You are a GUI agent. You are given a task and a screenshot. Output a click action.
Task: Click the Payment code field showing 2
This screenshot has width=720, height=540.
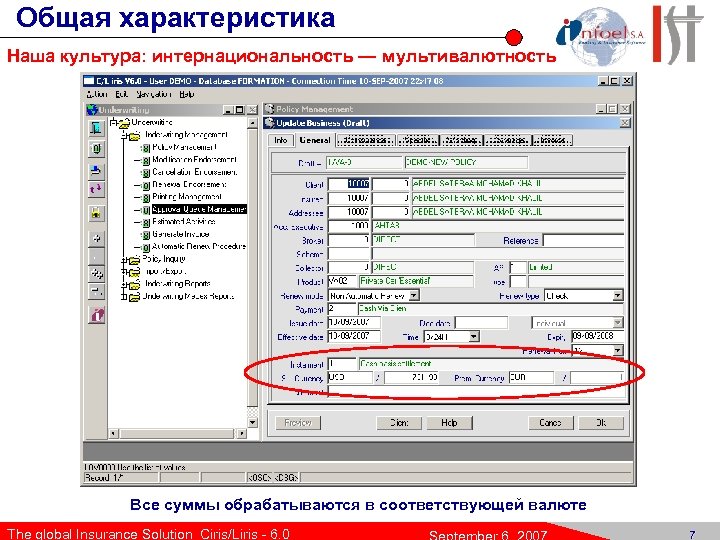[x=342, y=309]
